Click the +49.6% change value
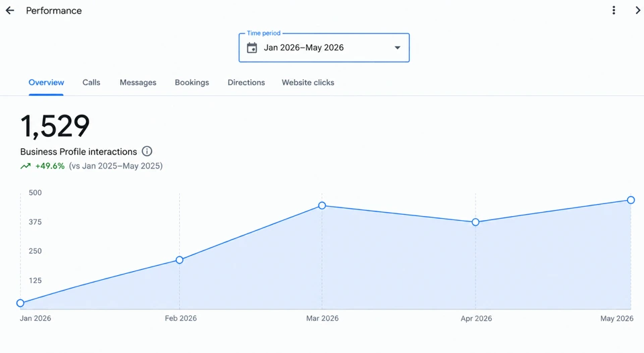This screenshot has height=353, width=644. [50, 166]
